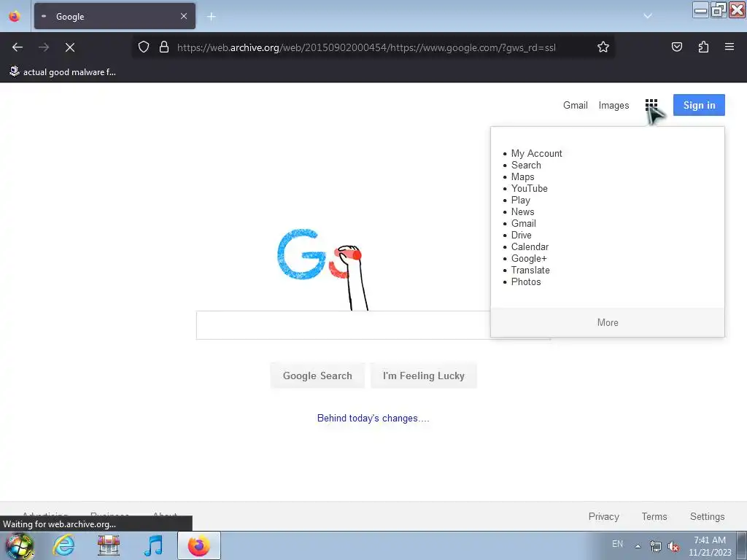
Task: Click the muted volume tray icon
Action: [x=673, y=547]
